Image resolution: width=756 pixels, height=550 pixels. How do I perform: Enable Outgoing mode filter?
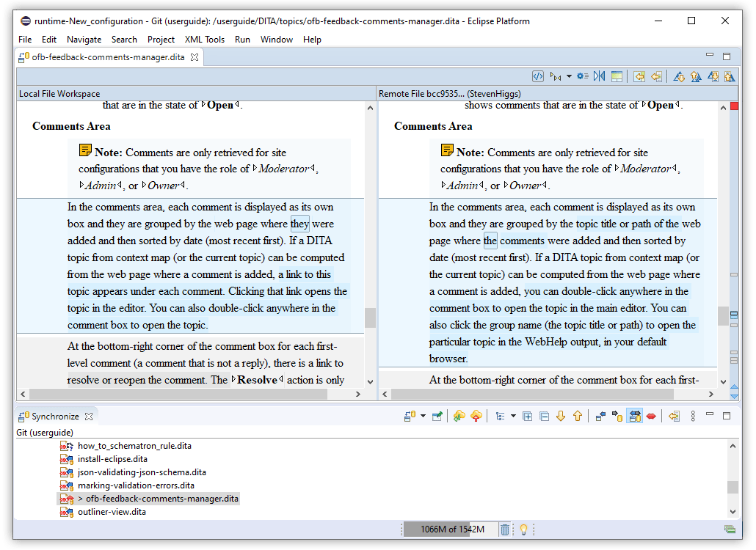[x=617, y=416]
